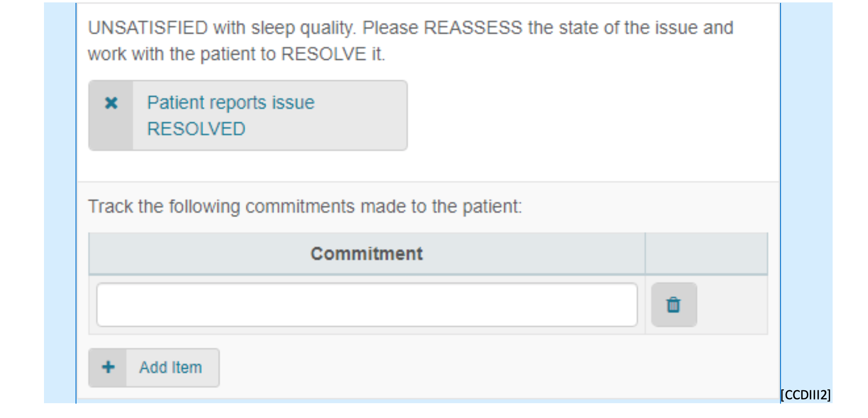Click the UNSATISFIED with sleep quality instruction text

(x=411, y=41)
